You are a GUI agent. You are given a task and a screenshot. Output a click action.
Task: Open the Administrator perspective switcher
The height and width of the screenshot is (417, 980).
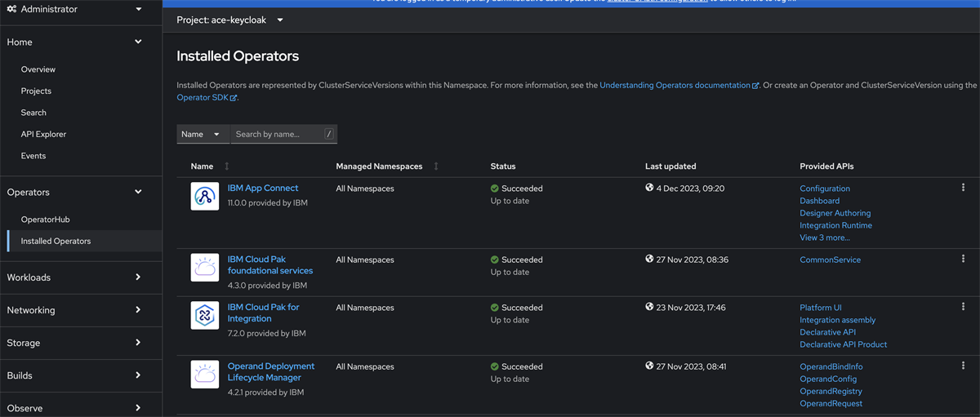pyautogui.click(x=75, y=10)
